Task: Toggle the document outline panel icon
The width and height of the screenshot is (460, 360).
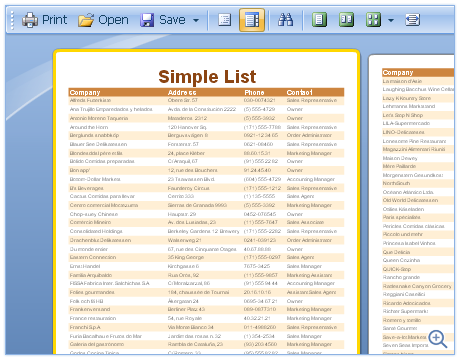Action: tap(225, 20)
